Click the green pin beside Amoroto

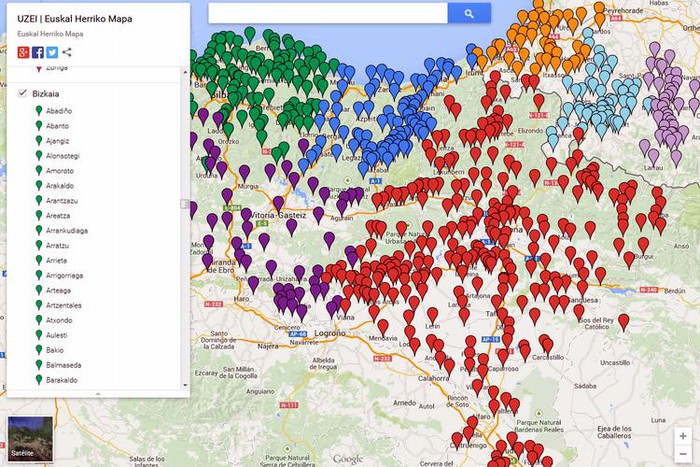coord(39,170)
